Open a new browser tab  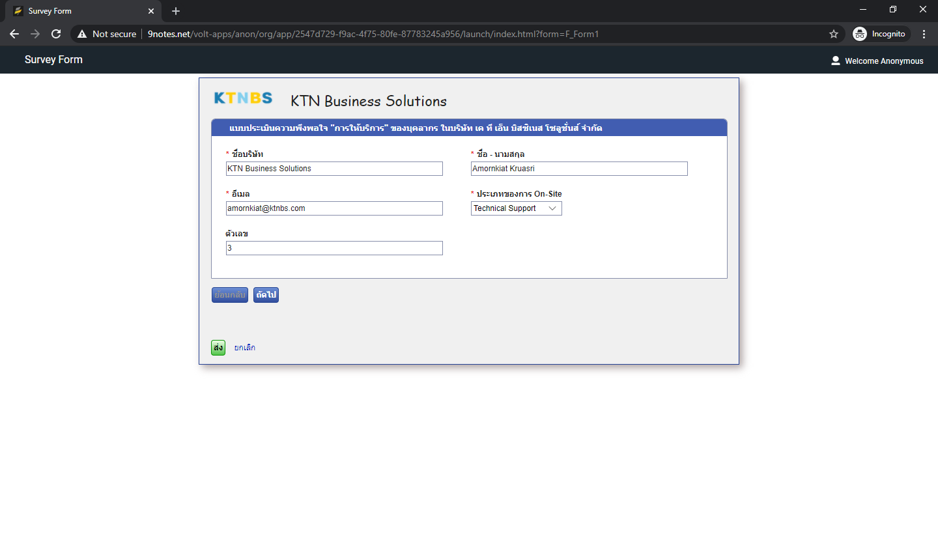coord(176,11)
